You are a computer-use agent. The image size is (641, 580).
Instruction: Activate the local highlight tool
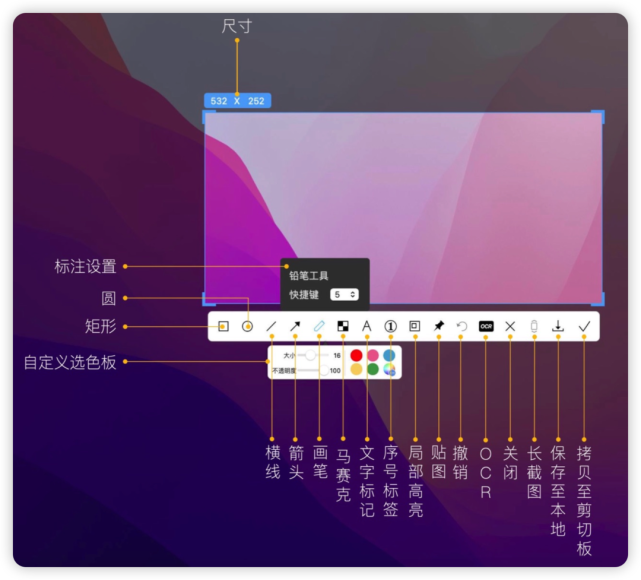(415, 326)
